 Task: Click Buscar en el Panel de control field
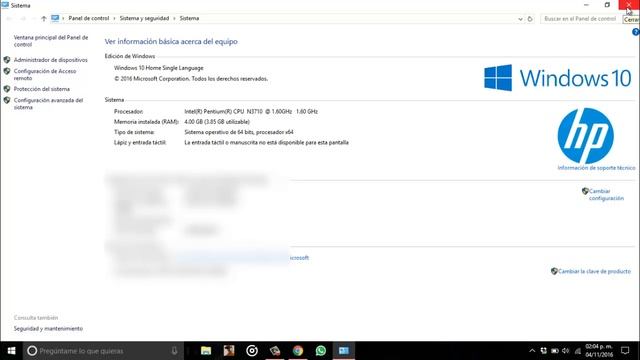580,19
